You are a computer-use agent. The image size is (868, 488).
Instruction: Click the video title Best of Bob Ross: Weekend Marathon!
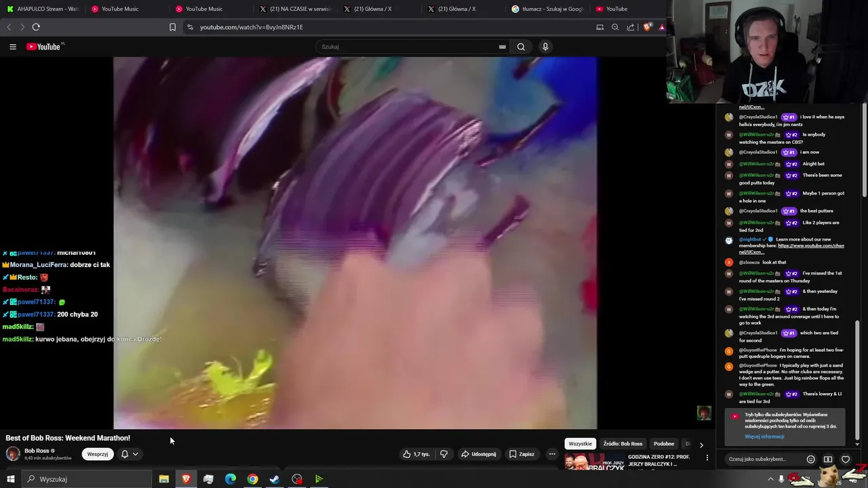[x=68, y=438]
